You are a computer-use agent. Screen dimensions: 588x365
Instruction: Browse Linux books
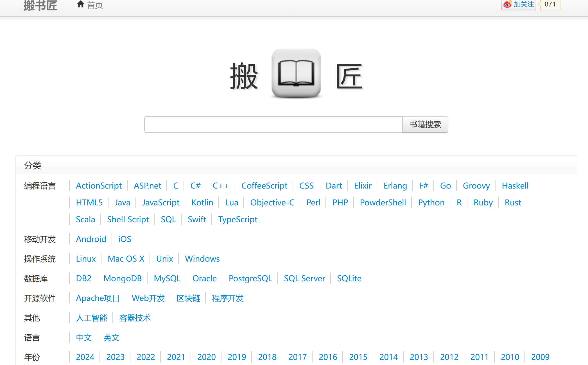point(86,259)
